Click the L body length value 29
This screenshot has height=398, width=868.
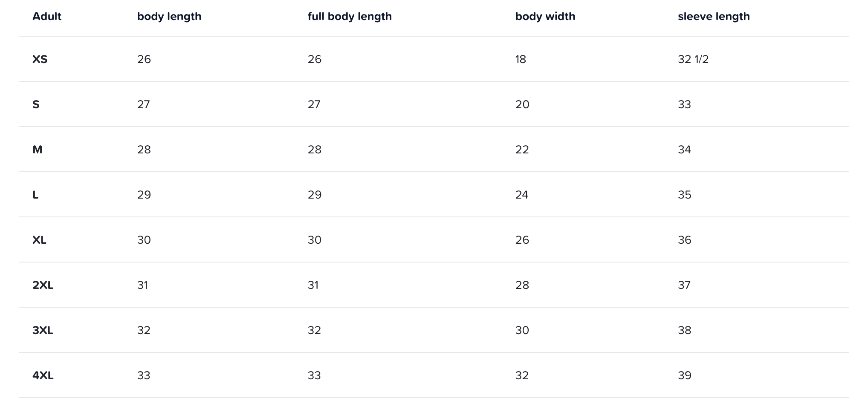pos(144,195)
